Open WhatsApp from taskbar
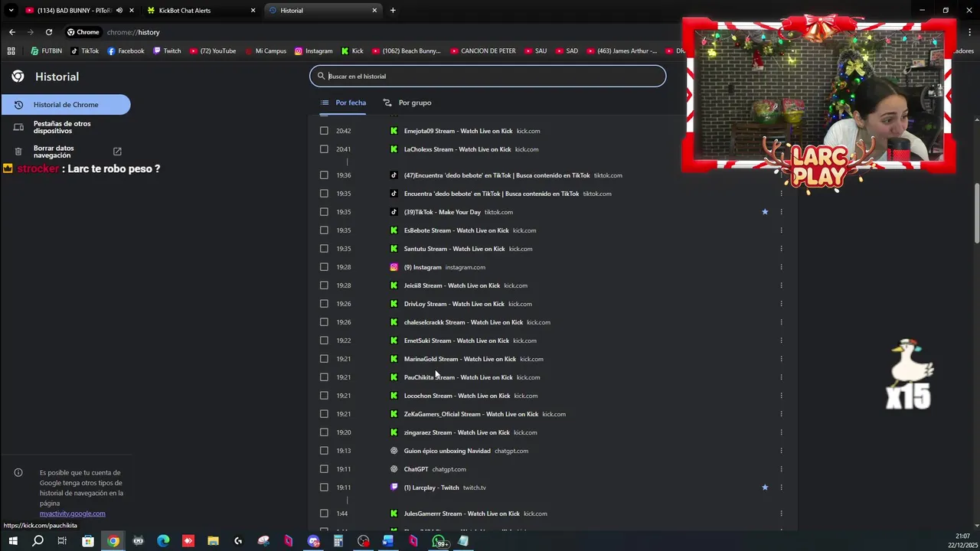 439,541
